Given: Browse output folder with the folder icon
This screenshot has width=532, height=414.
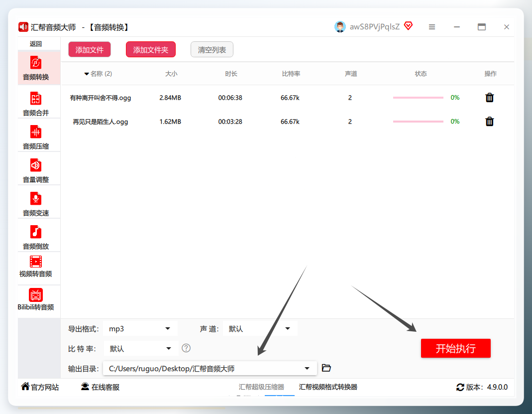Looking at the screenshot, I should tap(326, 368).
